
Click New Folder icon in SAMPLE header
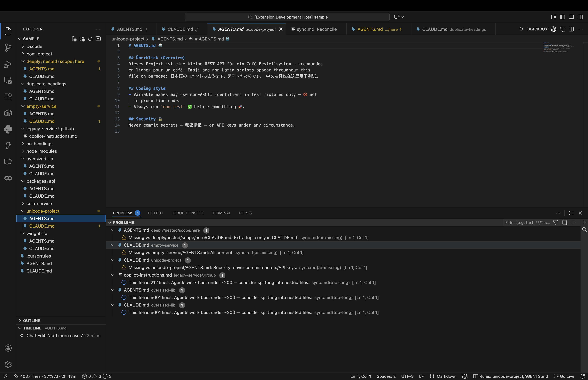click(x=82, y=39)
